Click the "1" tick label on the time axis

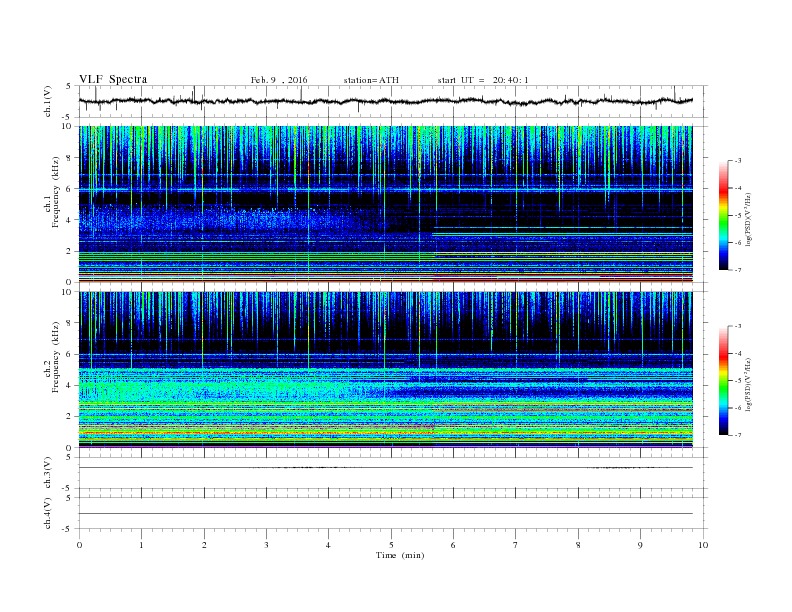coord(142,545)
